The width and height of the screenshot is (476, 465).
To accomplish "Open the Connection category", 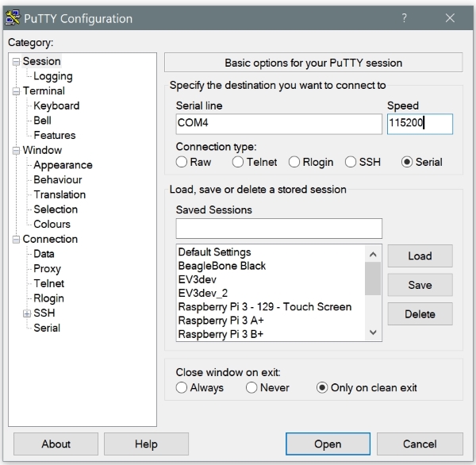I will click(50, 239).
